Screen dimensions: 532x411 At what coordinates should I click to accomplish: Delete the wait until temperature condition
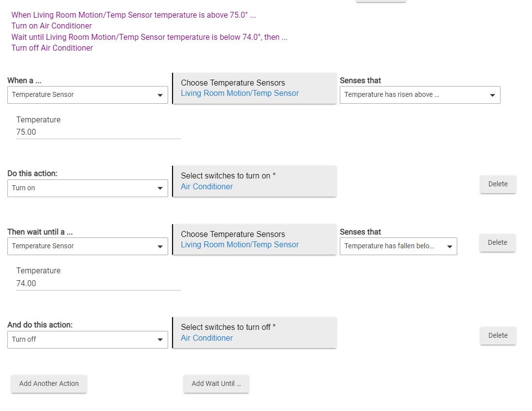click(497, 242)
